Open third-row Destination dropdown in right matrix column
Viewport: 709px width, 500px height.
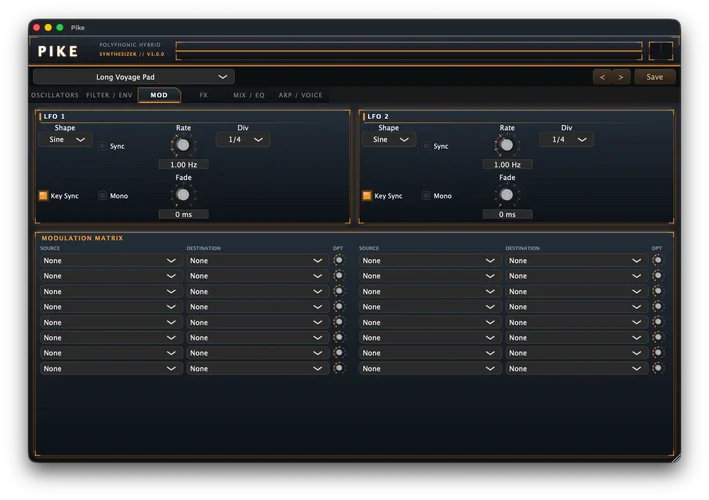pos(577,292)
